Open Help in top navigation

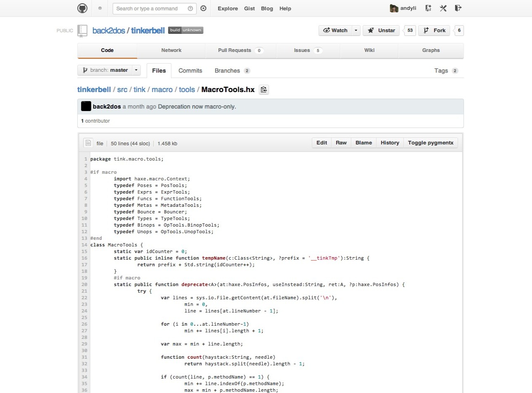pos(285,8)
